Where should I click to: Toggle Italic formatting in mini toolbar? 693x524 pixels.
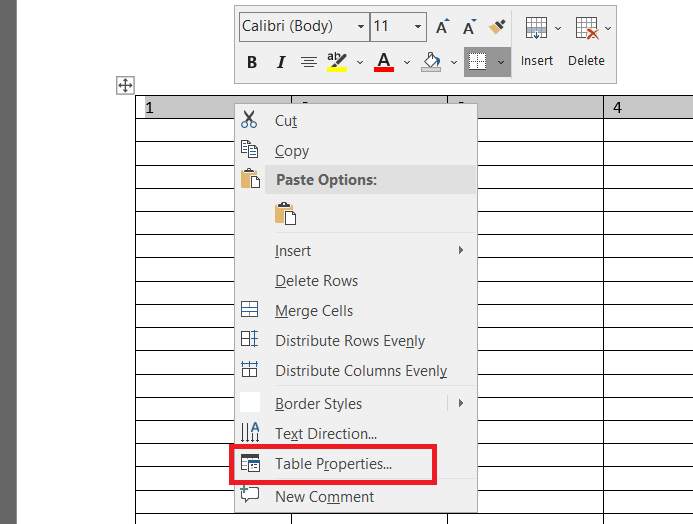281,62
